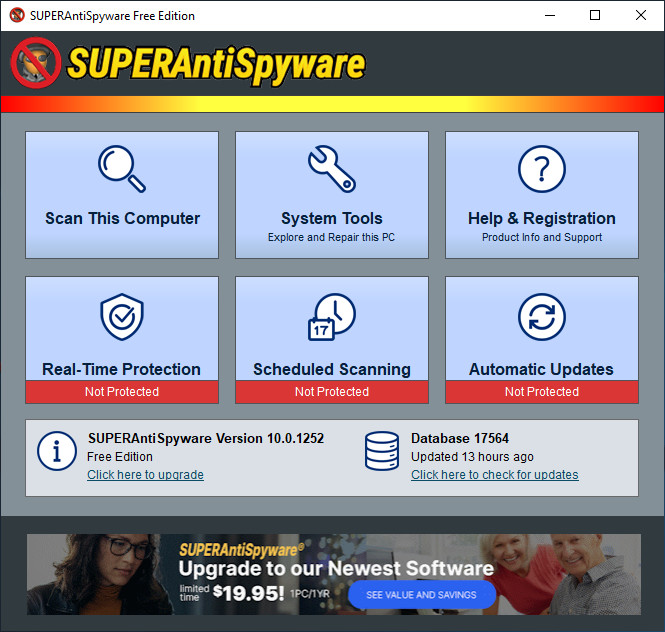665x632 pixels.
Task: Click Explore and Repair this PC subtitle
Action: [x=331, y=237]
